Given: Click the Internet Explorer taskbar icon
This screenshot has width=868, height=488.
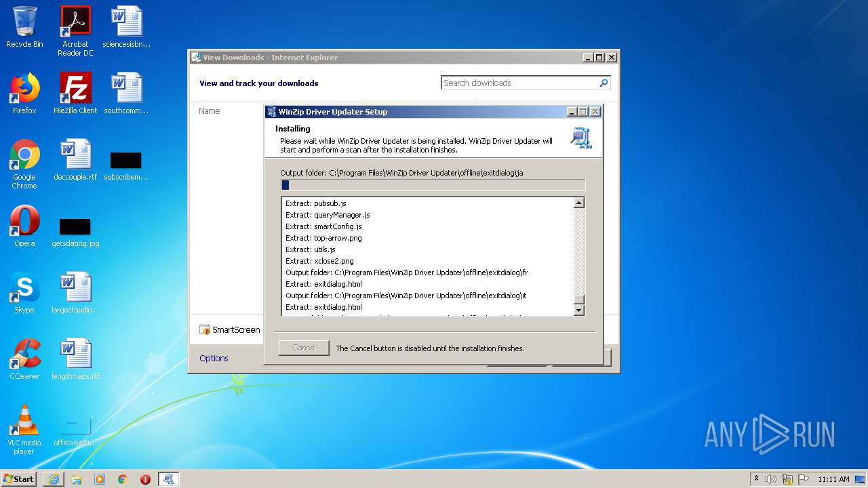Looking at the screenshot, I should click(x=54, y=479).
